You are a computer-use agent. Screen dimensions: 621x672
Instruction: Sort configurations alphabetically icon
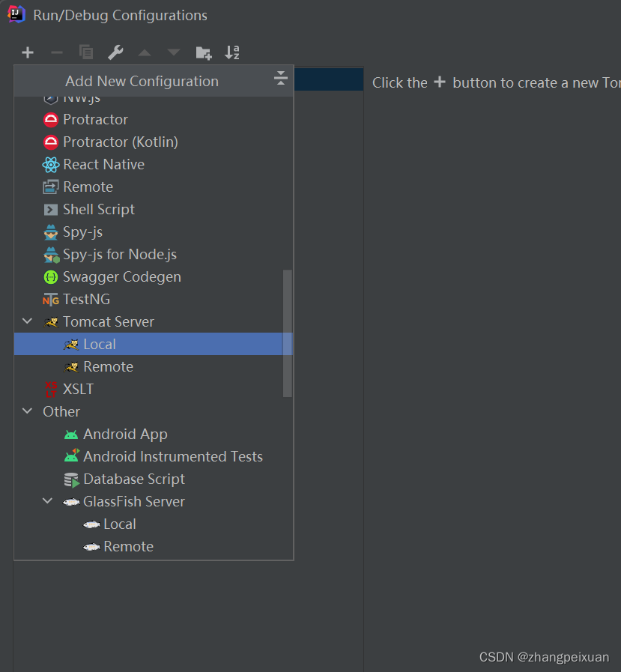tap(232, 52)
